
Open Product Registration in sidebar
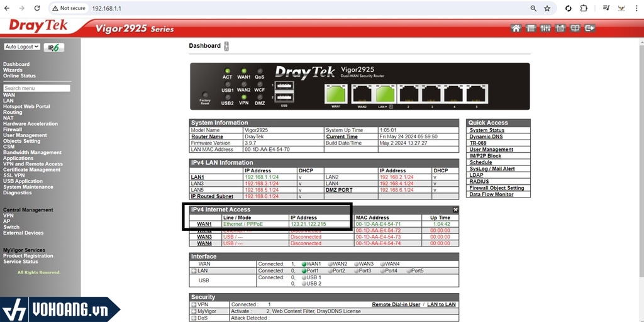(28, 256)
